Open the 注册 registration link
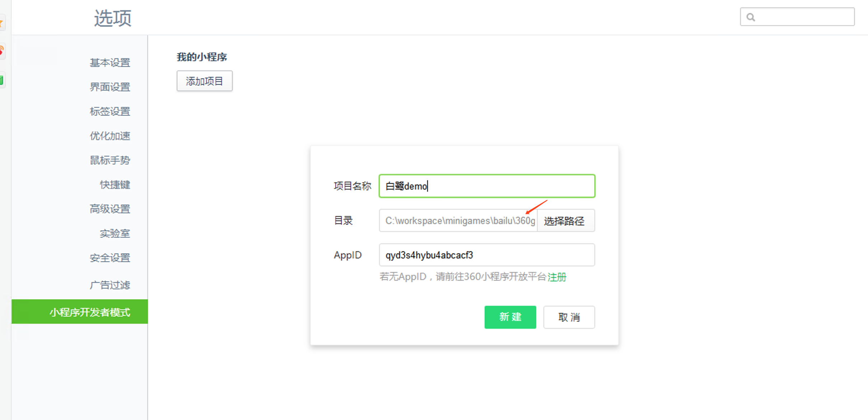The width and height of the screenshot is (868, 420). 557,277
